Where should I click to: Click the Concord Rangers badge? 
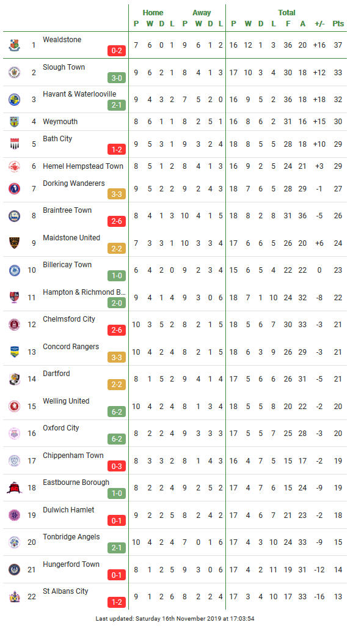tap(15, 352)
